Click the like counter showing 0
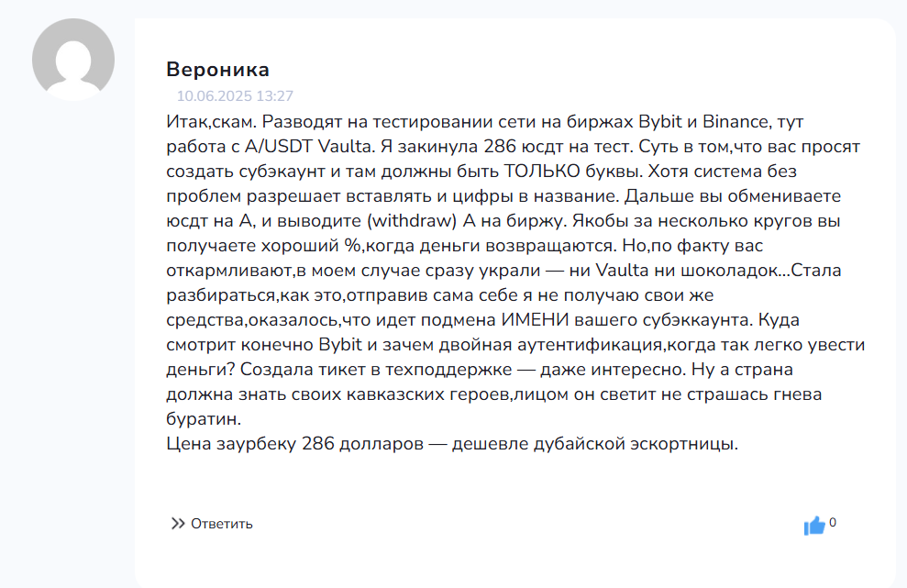Image resolution: width=907 pixels, height=588 pixels. click(833, 523)
